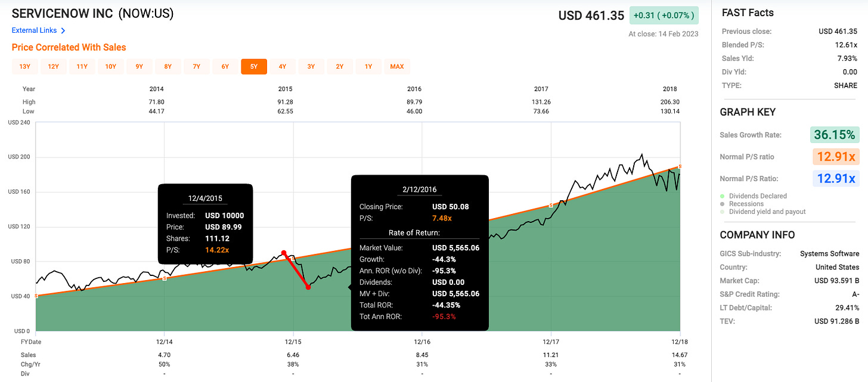868x382 pixels.
Task: Click the COMPANY INFO panel heading
Action: [757, 235]
